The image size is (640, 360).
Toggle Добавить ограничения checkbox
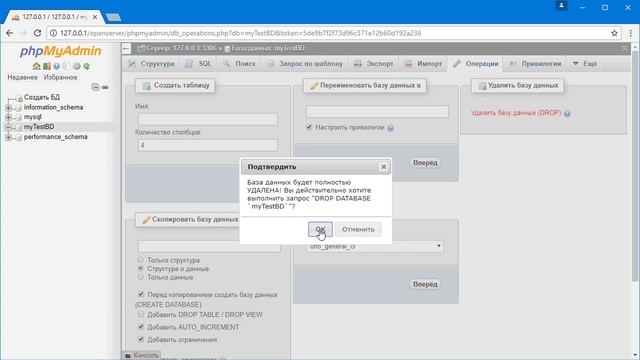pos(141,339)
